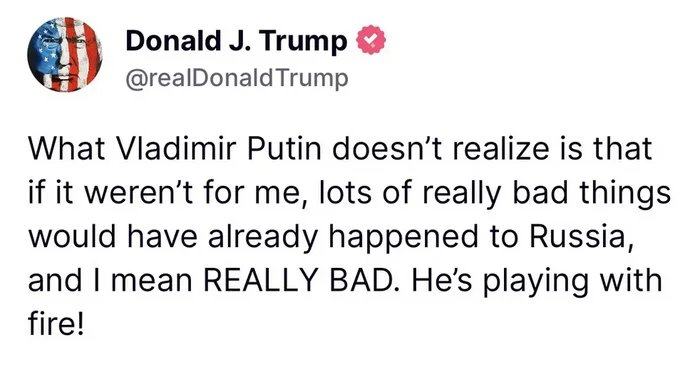The image size is (700, 374).
Task: Click the red verified checkmark badge
Action: coord(371,40)
